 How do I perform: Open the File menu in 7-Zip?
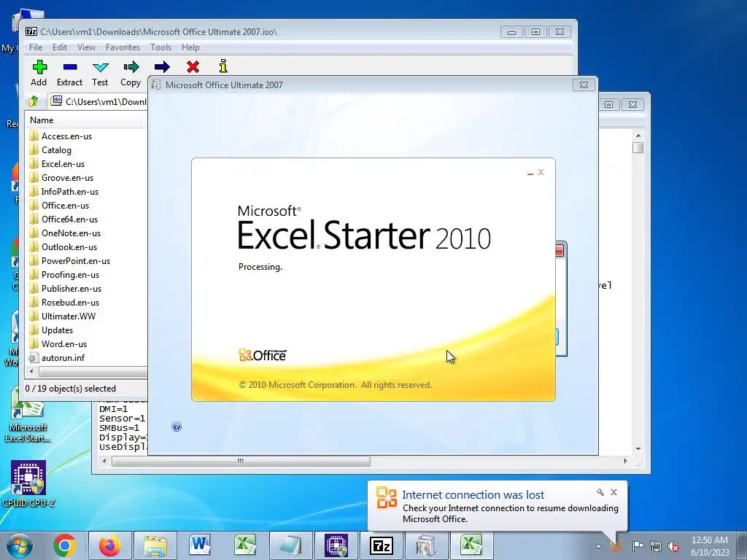[x=36, y=47]
